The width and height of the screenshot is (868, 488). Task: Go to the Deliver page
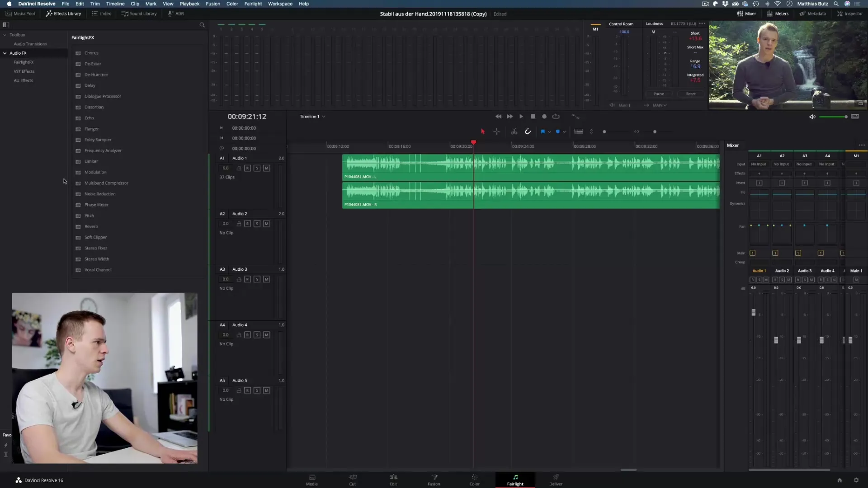point(556,480)
